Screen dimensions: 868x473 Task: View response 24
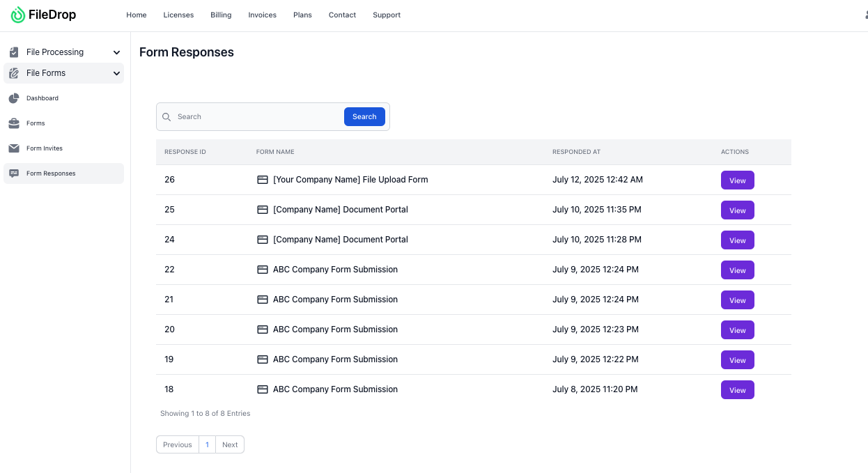click(x=738, y=240)
